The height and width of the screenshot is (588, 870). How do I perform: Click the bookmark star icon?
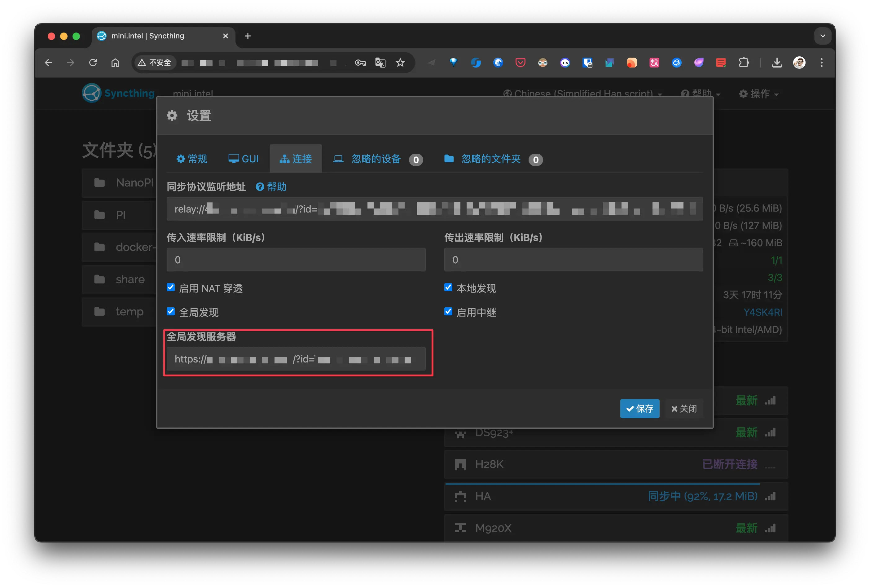(x=400, y=63)
